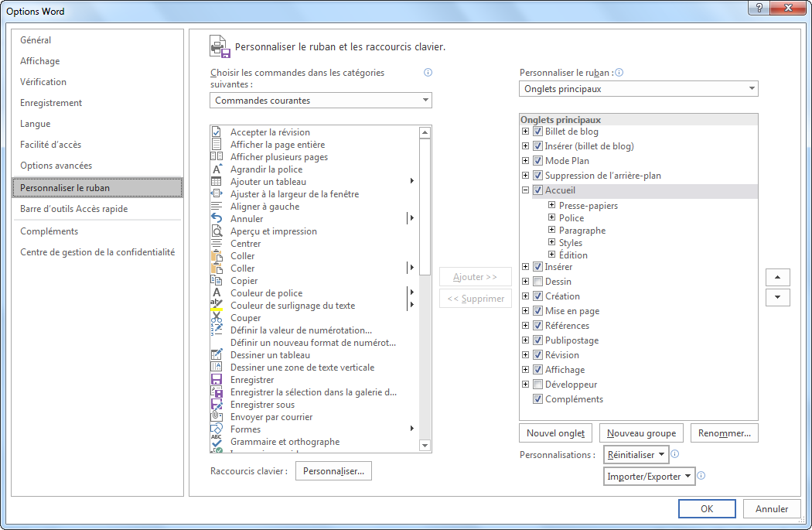Select the Grammaire et orthographe icon
The image size is (812, 530).
pyautogui.click(x=217, y=443)
